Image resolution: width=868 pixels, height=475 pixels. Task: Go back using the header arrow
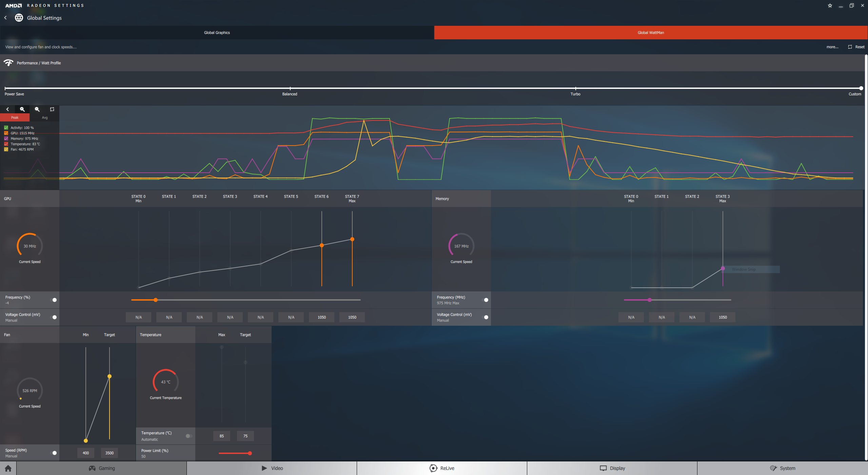5,18
